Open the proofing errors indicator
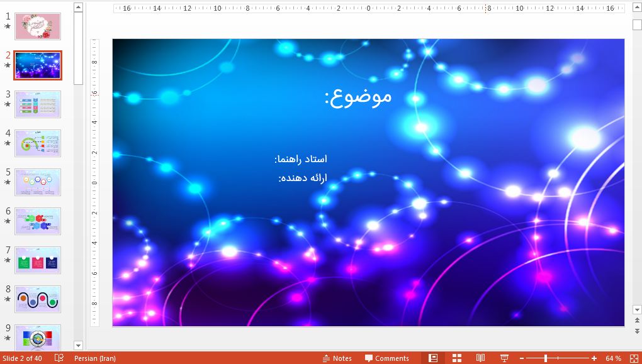This screenshot has width=642, height=364. pyautogui.click(x=59, y=357)
